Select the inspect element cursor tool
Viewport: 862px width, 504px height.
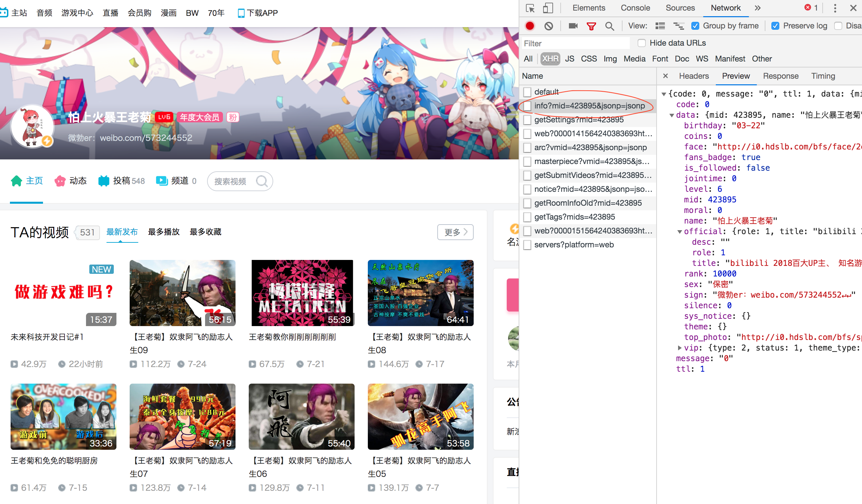(530, 8)
